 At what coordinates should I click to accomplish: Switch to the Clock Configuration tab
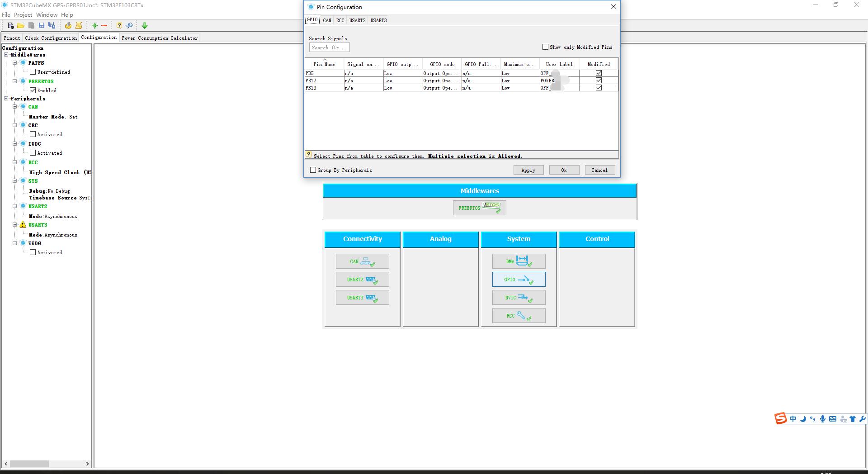(51, 38)
